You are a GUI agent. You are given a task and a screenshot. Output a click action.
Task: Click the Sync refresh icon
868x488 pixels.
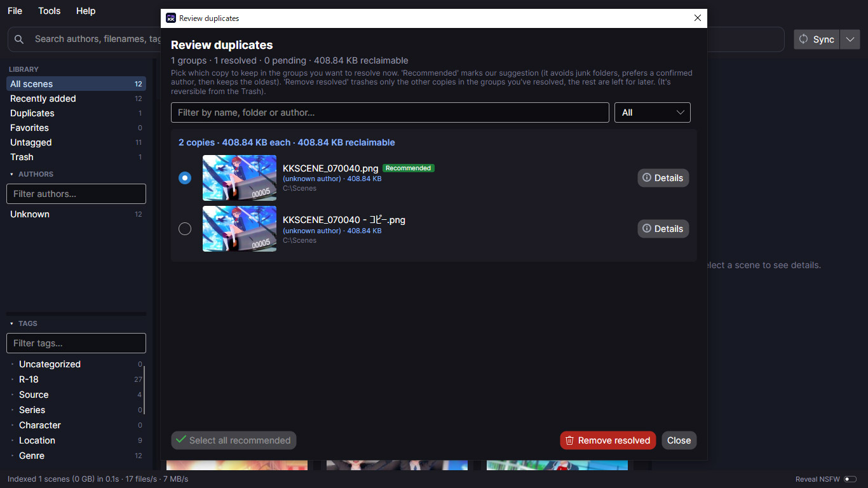(804, 39)
